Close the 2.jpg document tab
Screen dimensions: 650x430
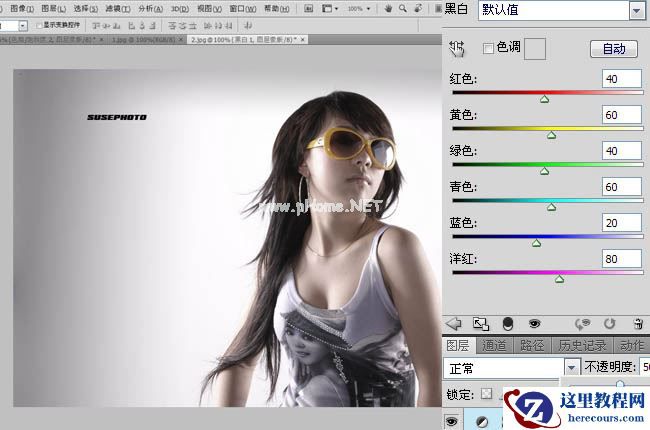303,39
